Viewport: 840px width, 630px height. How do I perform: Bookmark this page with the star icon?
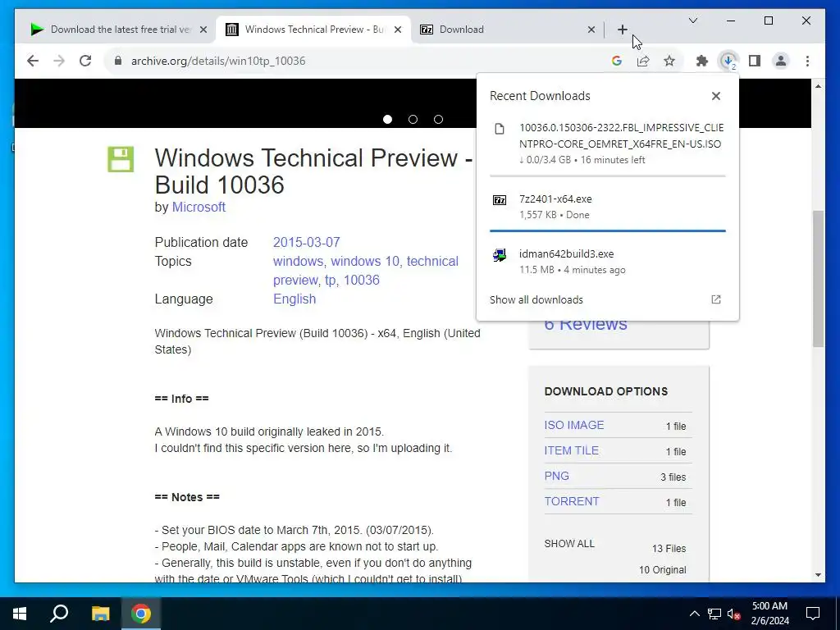coord(669,61)
